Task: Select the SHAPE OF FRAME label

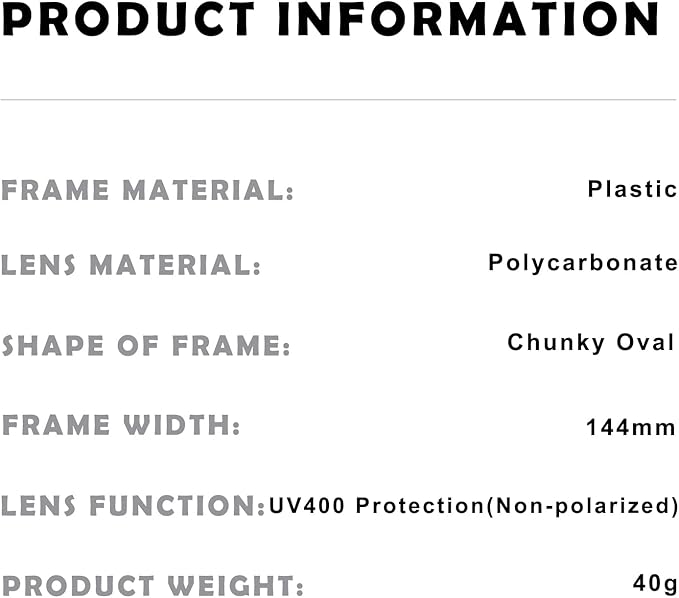Action: coord(146,345)
